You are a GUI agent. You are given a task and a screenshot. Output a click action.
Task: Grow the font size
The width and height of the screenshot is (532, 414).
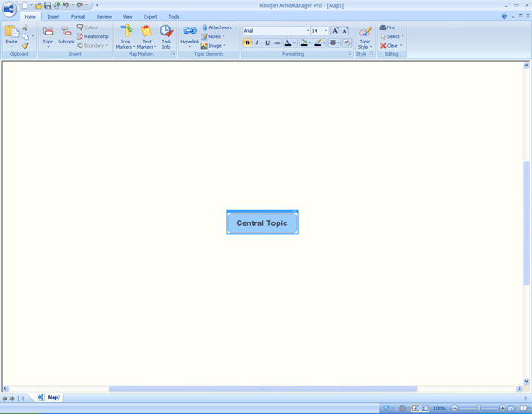335,30
